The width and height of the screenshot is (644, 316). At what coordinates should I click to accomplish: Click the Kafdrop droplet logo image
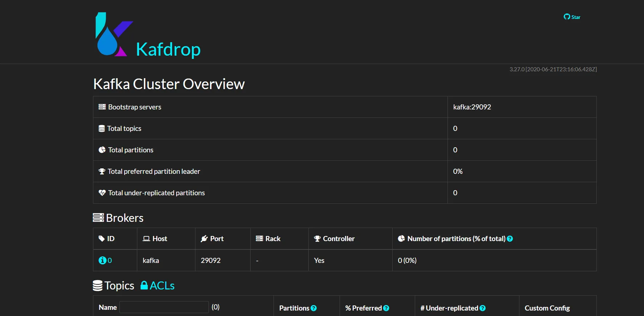tap(114, 35)
